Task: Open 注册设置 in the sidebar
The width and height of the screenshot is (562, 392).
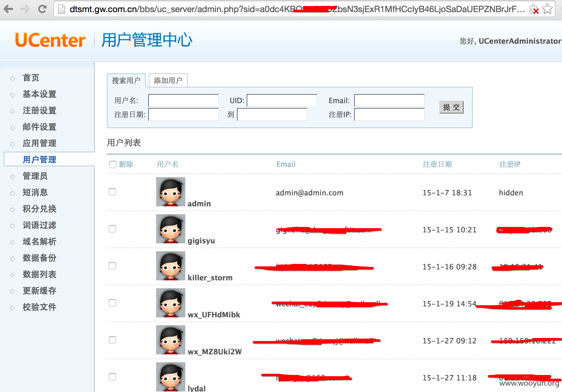Action: pyautogui.click(x=39, y=111)
